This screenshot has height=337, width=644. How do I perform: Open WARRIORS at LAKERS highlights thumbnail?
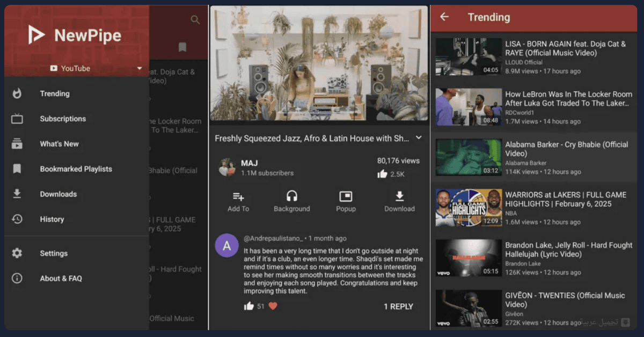pos(469,208)
